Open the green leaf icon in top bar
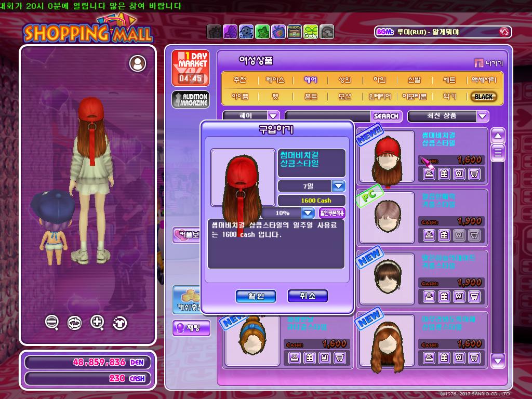Screen dimensions: 532x399 coord(262,32)
